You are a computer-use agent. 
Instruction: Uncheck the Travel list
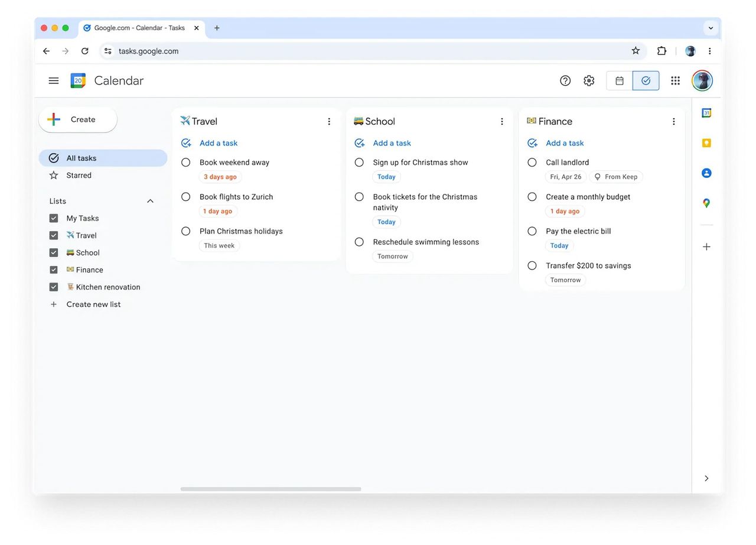[53, 235]
